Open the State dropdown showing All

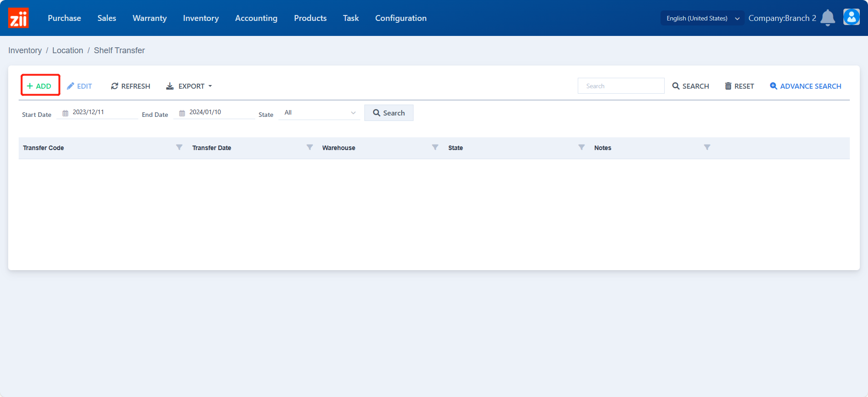point(319,112)
